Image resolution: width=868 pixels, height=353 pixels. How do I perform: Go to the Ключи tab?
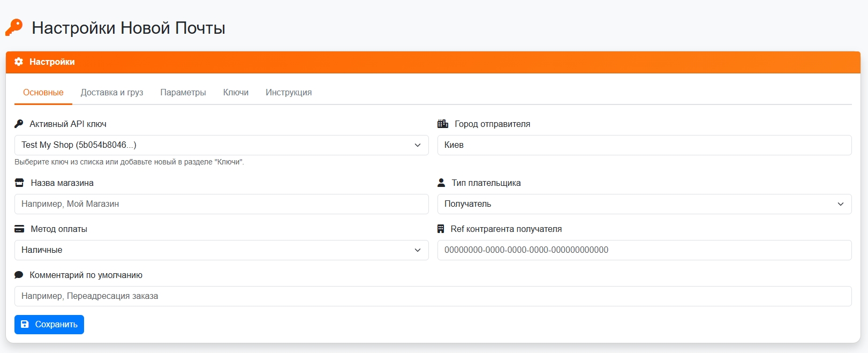pos(236,92)
